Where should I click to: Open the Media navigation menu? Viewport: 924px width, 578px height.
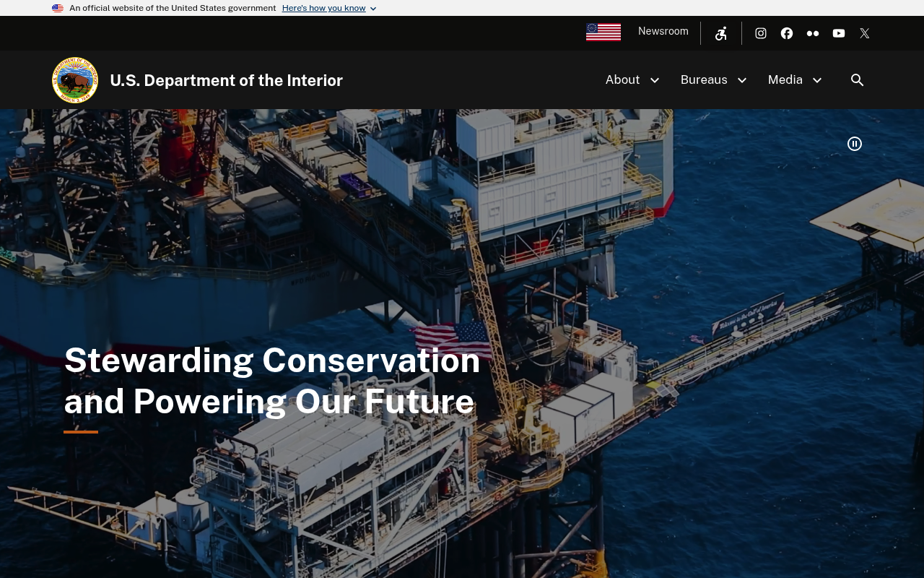coord(785,79)
